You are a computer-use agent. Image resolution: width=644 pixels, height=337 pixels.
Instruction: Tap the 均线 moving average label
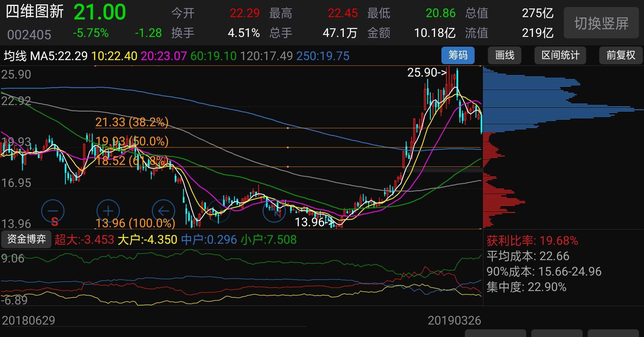point(15,56)
